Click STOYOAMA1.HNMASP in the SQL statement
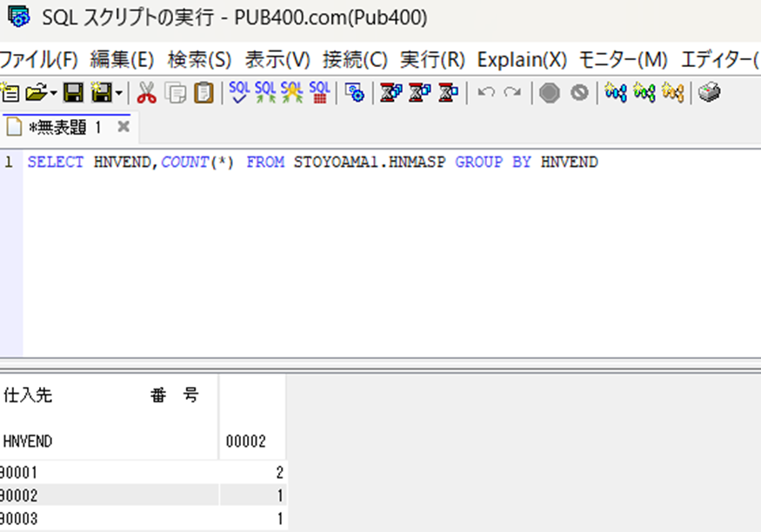 pos(370,162)
